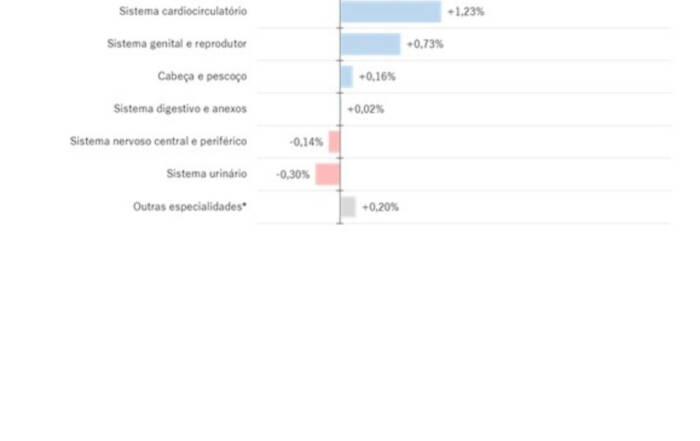Select the Outras especialidades* label
The width and height of the screenshot is (700, 441).
190,207
